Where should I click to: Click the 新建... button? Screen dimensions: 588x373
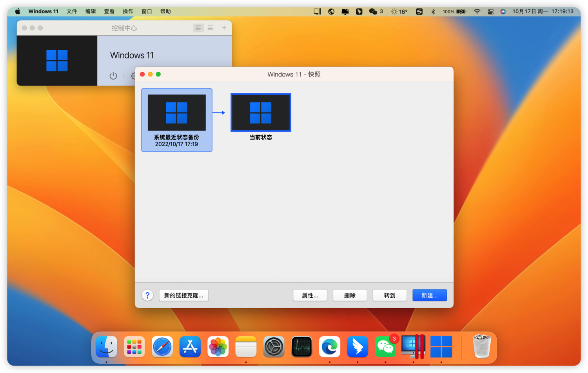pyautogui.click(x=429, y=295)
